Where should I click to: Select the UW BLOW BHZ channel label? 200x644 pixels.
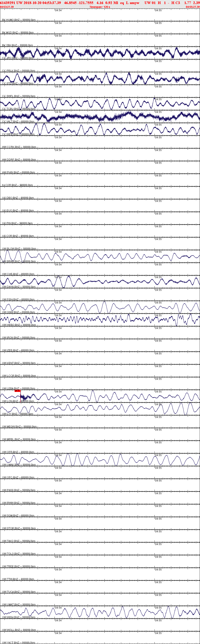click(x=19, y=248)
